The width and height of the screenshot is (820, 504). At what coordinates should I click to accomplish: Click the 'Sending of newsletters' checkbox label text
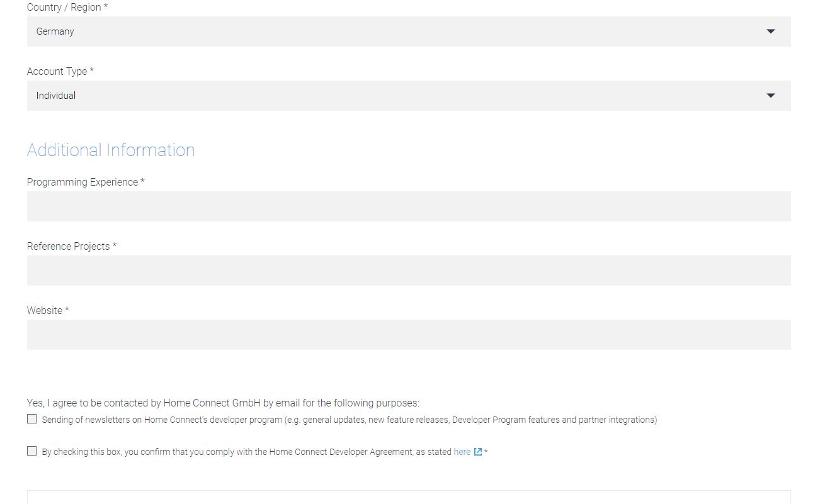[350, 420]
